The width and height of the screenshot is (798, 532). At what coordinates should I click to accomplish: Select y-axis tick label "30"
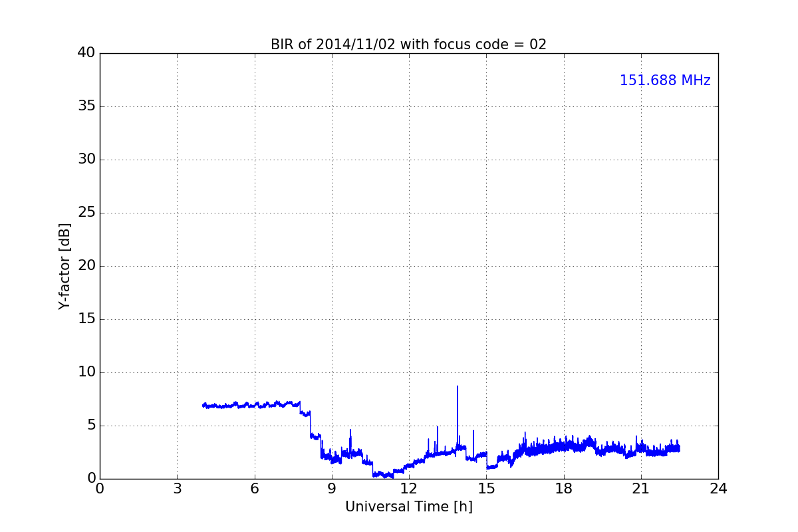[x=86, y=160]
